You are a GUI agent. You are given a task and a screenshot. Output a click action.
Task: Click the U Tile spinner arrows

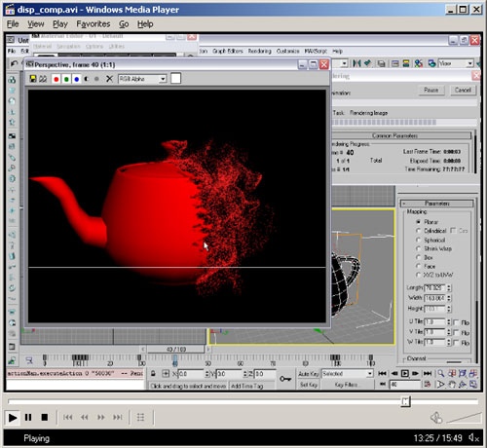[449, 322]
